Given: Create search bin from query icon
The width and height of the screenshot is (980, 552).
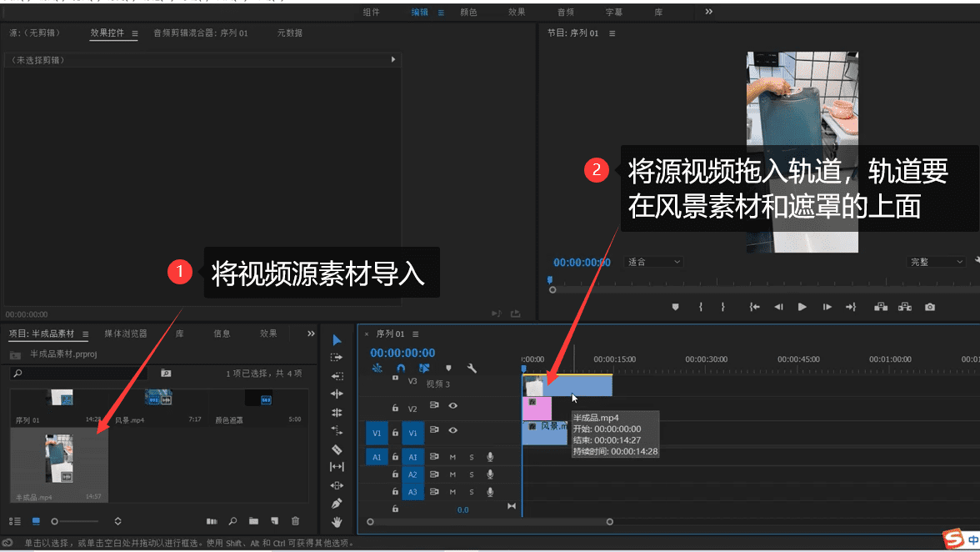Looking at the screenshot, I should (x=166, y=374).
